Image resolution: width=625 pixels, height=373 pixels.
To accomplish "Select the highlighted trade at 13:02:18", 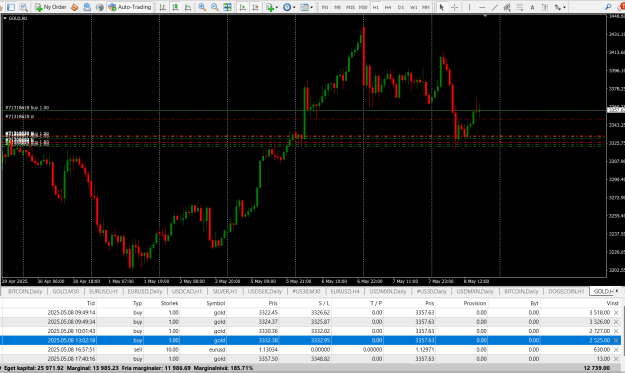I will coord(311,340).
